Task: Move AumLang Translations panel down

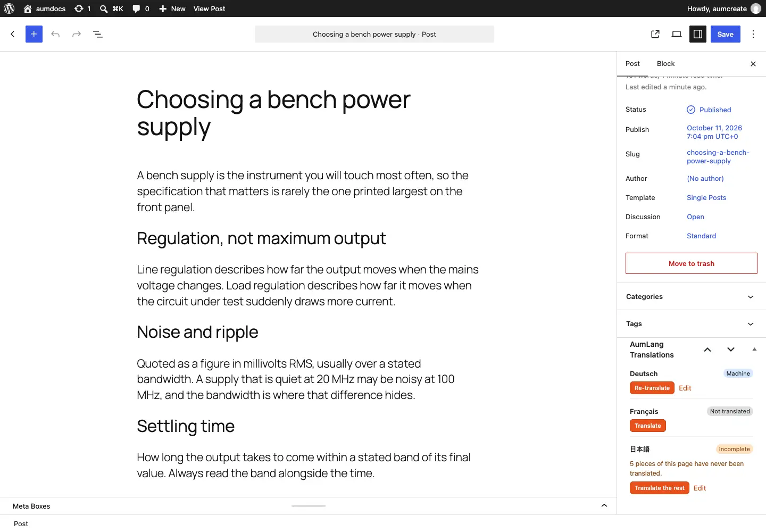Action: point(731,350)
